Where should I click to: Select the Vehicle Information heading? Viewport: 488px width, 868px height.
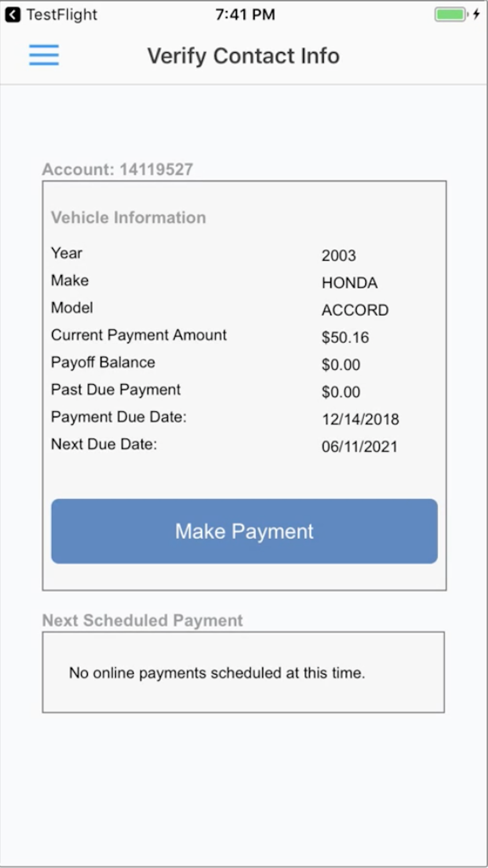tap(129, 217)
